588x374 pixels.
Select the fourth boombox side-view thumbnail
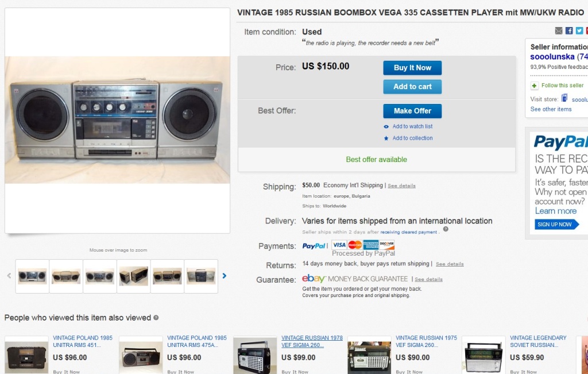[x=133, y=276]
